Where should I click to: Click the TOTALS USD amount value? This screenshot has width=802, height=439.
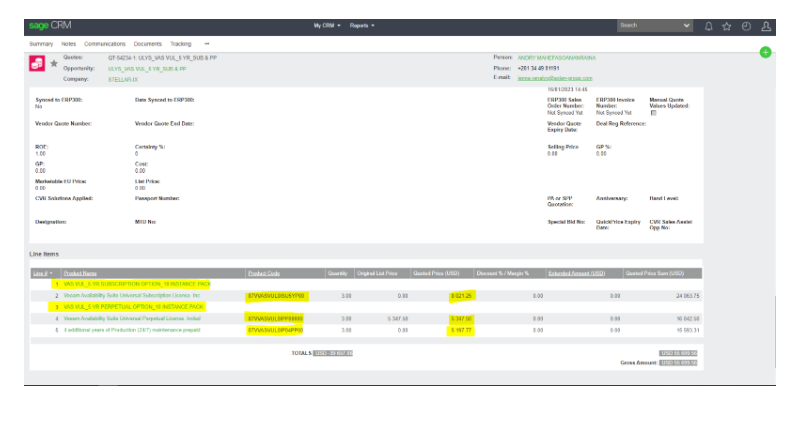(x=333, y=353)
